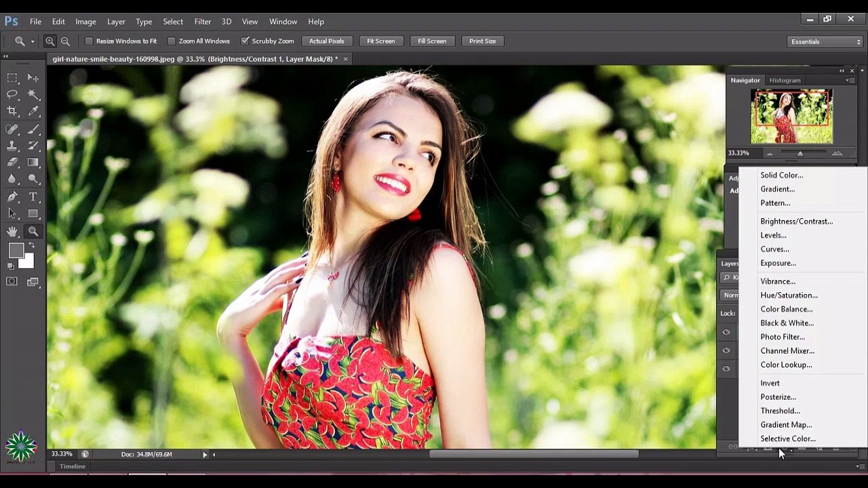Uncheck Scrubby Zoom checkbox
Screen dimensions: 868x488
point(245,41)
